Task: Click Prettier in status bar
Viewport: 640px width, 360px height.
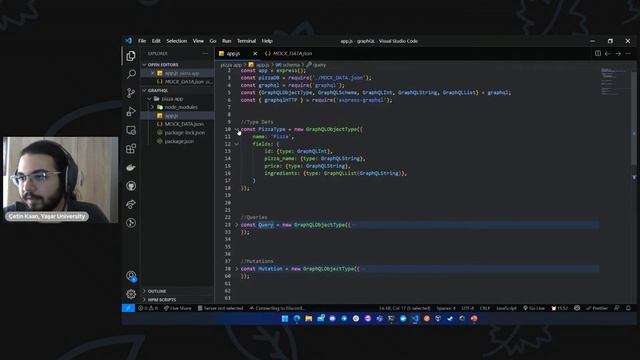Action: [597, 308]
